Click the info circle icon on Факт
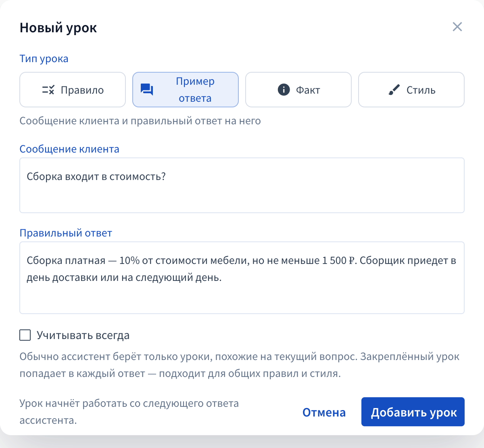Viewport: 484px width, 448px height. [x=284, y=90]
